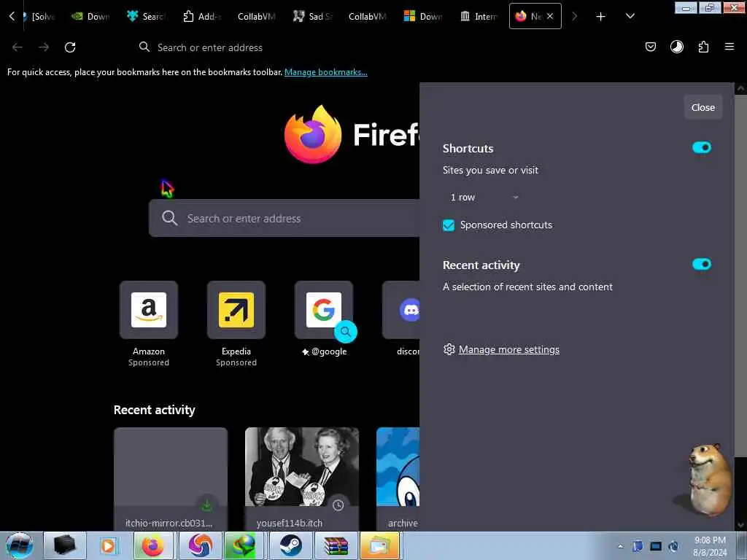Switch to the Sad S tab
This screenshot has height=560, width=747.
pyautogui.click(x=312, y=16)
